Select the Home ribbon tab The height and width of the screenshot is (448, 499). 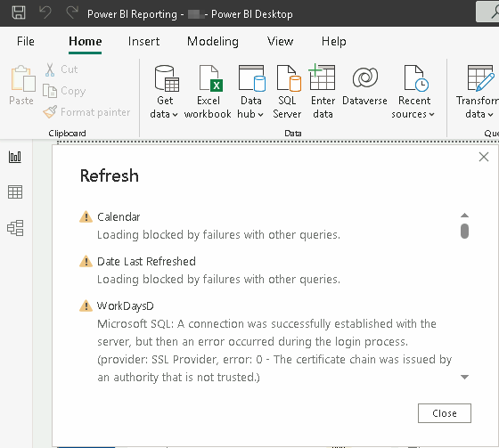(86, 41)
